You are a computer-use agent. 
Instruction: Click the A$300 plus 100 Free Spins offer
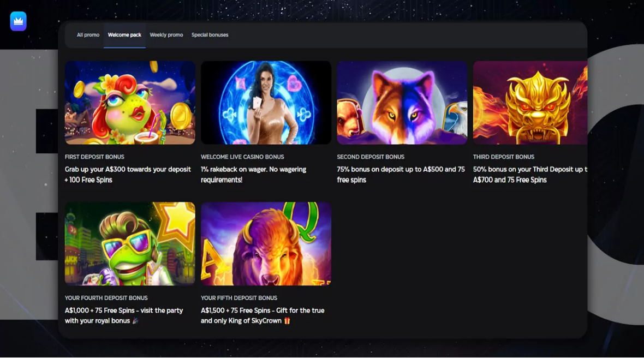(x=128, y=174)
